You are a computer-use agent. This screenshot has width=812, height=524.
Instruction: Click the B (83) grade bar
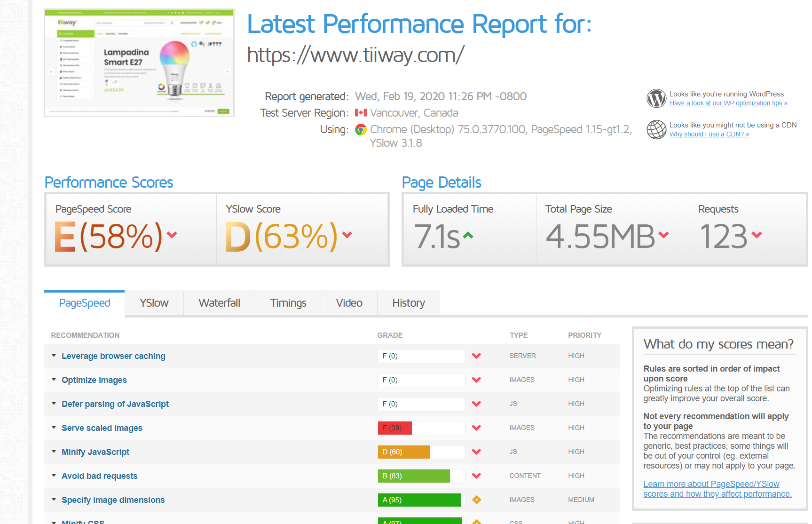coord(421,476)
